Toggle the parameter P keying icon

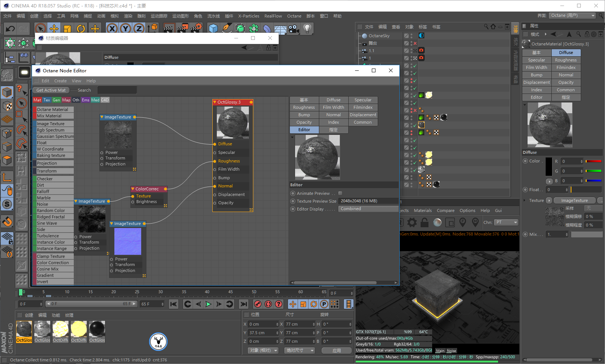(324, 304)
